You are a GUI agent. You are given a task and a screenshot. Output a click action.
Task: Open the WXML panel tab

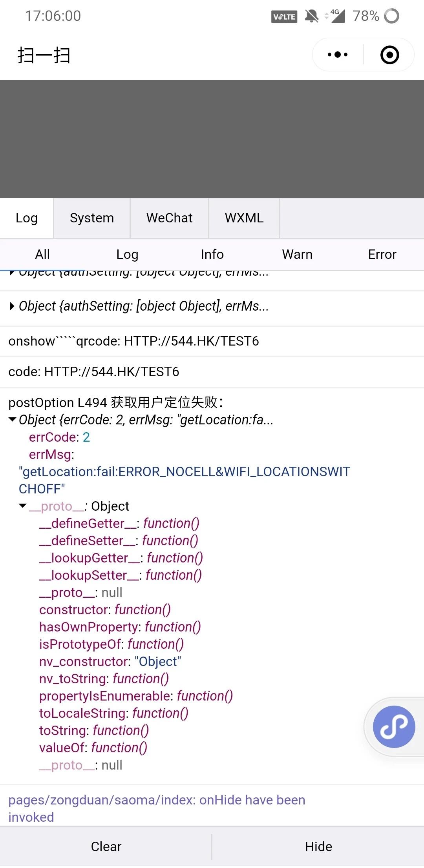click(244, 218)
